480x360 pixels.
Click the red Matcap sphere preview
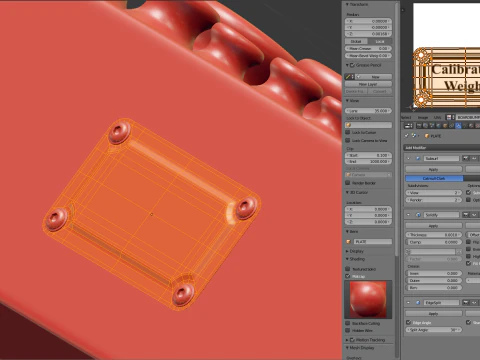click(x=368, y=299)
